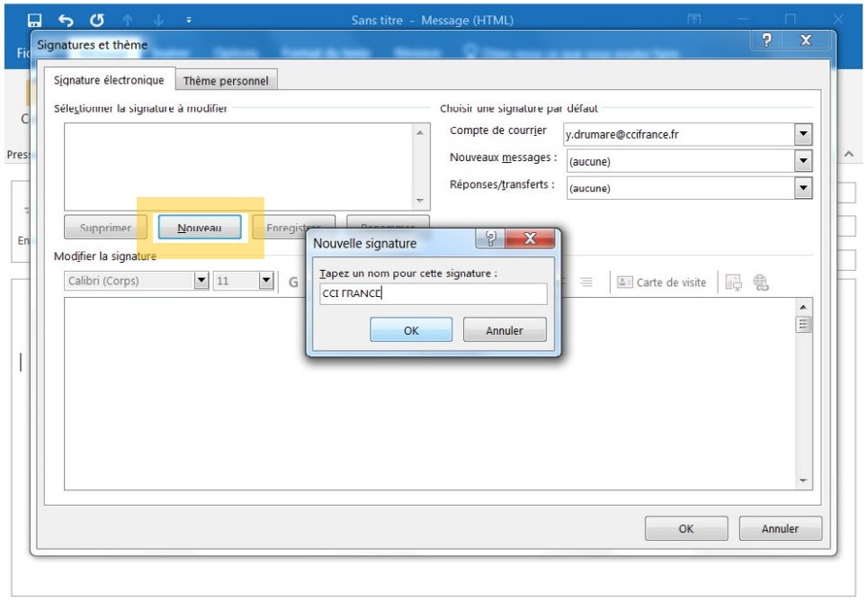
Task: Click the Nouveau signature button
Action: [199, 229]
